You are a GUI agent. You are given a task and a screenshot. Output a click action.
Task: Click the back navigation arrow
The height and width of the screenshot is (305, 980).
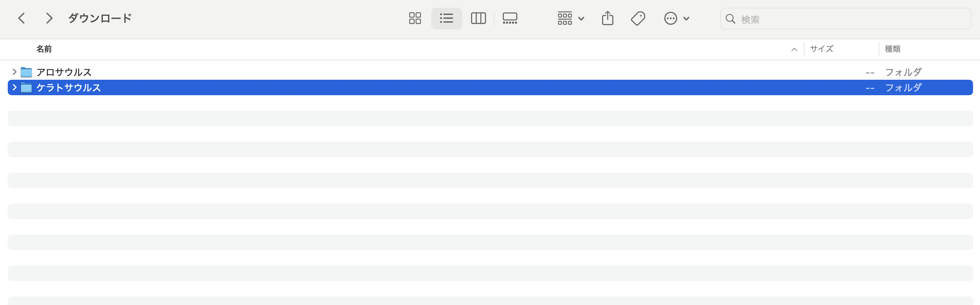coord(22,18)
